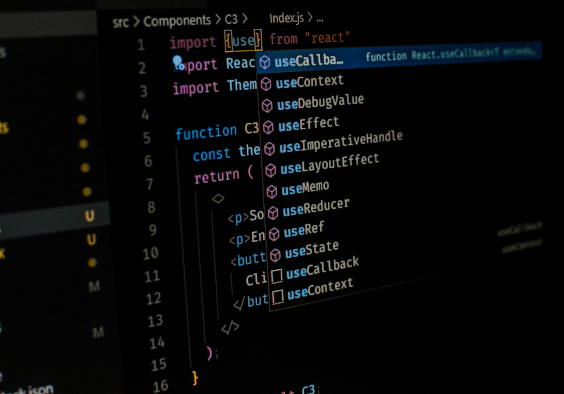Select useReducer suggestion

[316, 208]
